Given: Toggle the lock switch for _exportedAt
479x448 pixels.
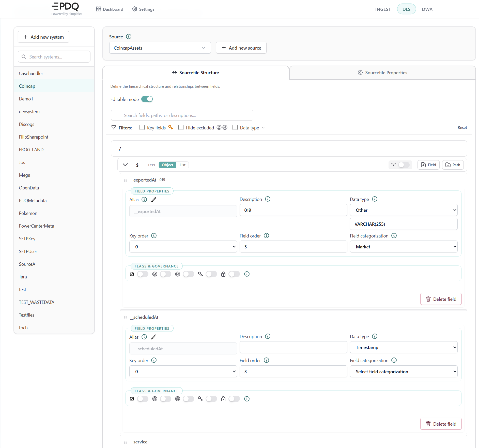Looking at the screenshot, I should [234, 274].
